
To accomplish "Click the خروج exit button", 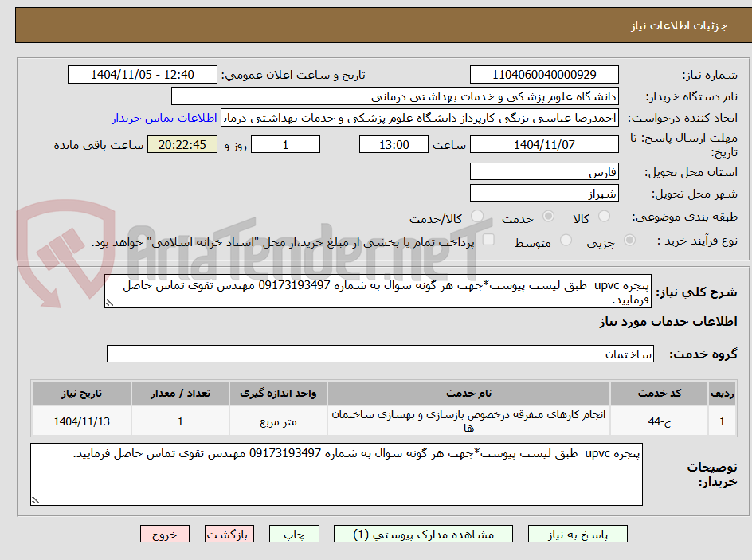I will (165, 534).
